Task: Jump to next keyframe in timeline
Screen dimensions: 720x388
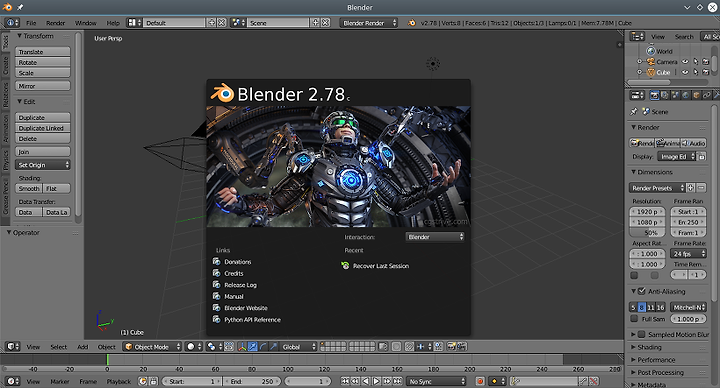Action: 387,381
